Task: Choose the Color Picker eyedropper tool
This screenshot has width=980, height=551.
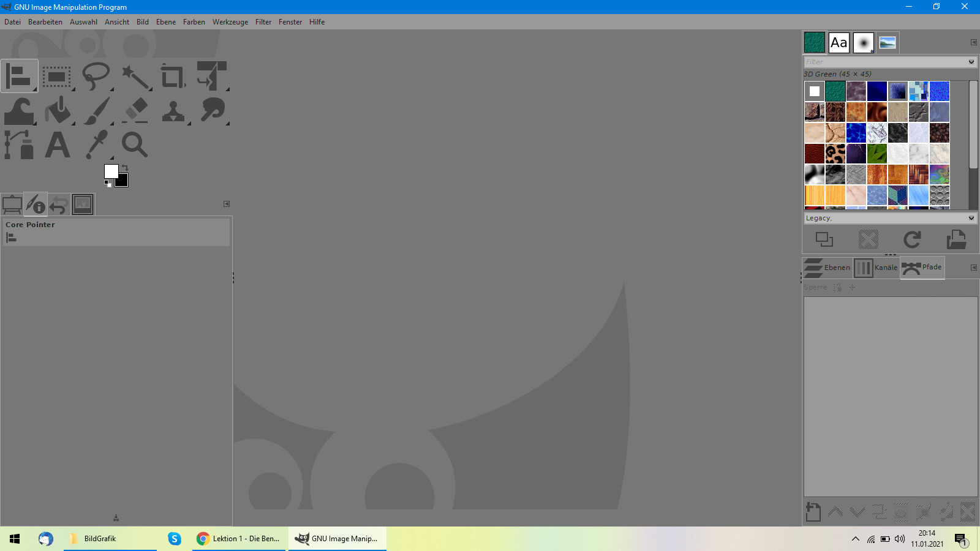Action: (x=97, y=145)
